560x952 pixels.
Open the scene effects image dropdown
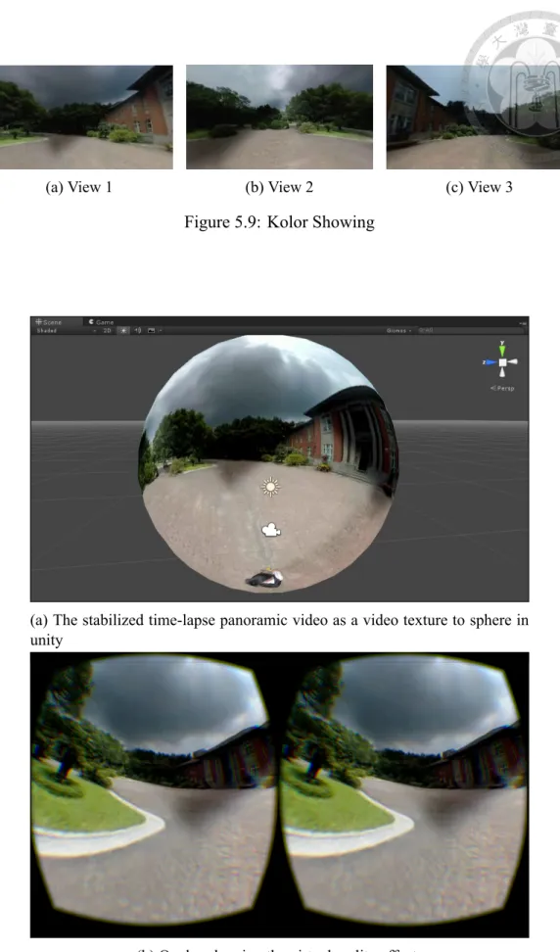click(x=153, y=330)
